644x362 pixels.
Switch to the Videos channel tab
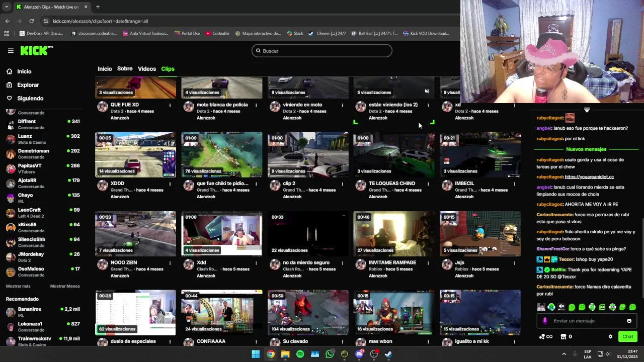pos(147,69)
